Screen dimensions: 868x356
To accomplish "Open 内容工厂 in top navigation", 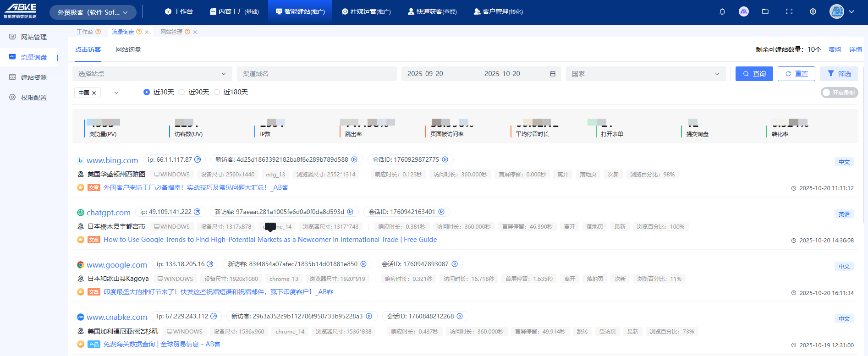I will click(234, 11).
